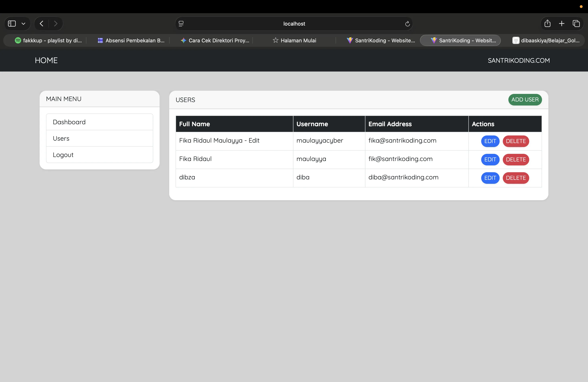This screenshot has width=588, height=382.
Task: Click the localhost address field
Action: (x=294, y=24)
